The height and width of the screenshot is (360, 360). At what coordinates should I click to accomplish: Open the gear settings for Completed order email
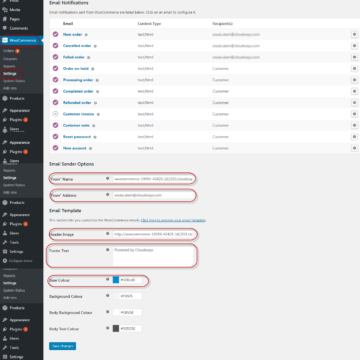tap(354, 91)
